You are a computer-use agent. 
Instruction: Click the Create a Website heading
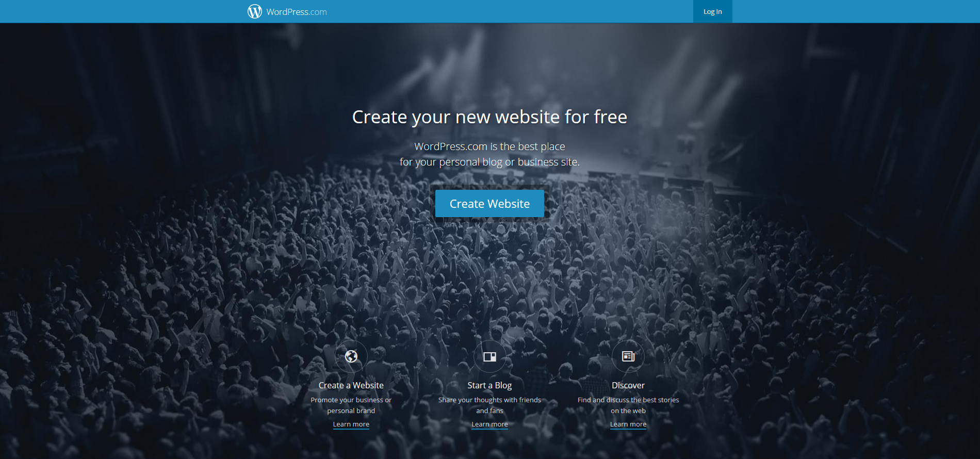[x=351, y=385]
